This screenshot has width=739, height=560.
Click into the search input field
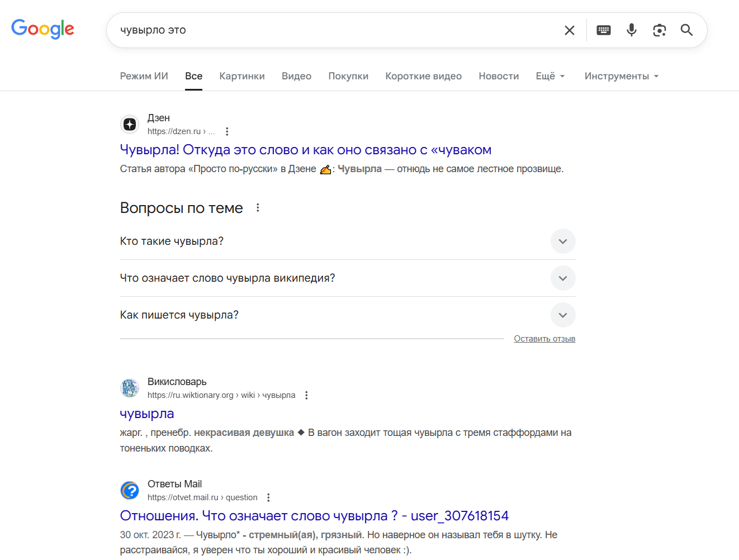[x=335, y=30]
